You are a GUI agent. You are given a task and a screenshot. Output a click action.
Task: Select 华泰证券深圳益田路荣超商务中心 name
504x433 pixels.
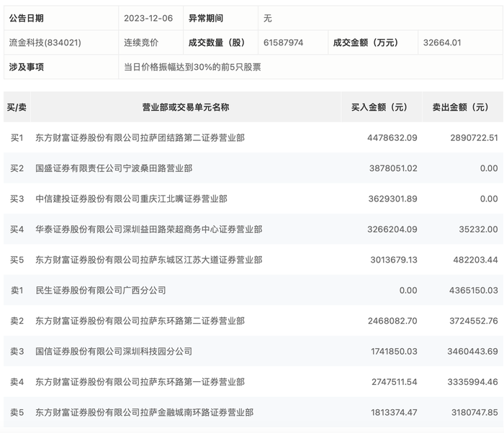point(149,229)
